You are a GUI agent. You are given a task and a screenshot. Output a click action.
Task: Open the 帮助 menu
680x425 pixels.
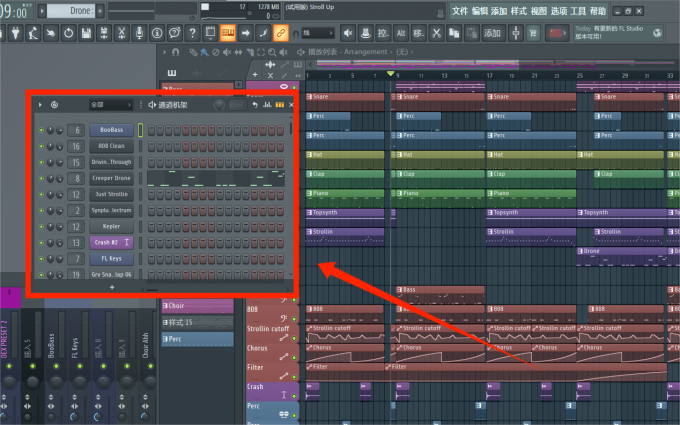coord(598,10)
